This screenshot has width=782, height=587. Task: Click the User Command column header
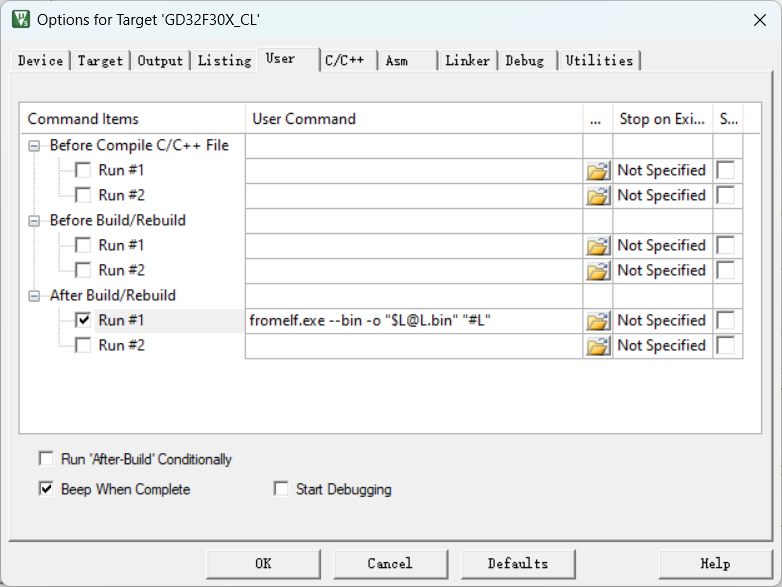[x=414, y=119]
